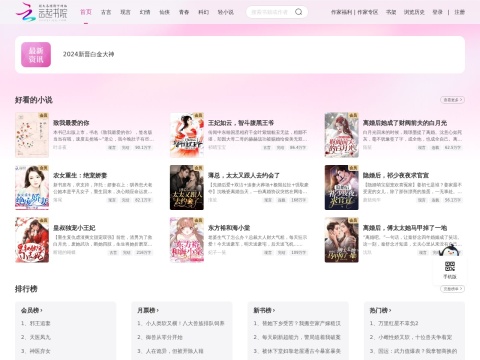
Task: Click title 离婚后她成了财阀前夫的白月光
Action: (x=405, y=123)
